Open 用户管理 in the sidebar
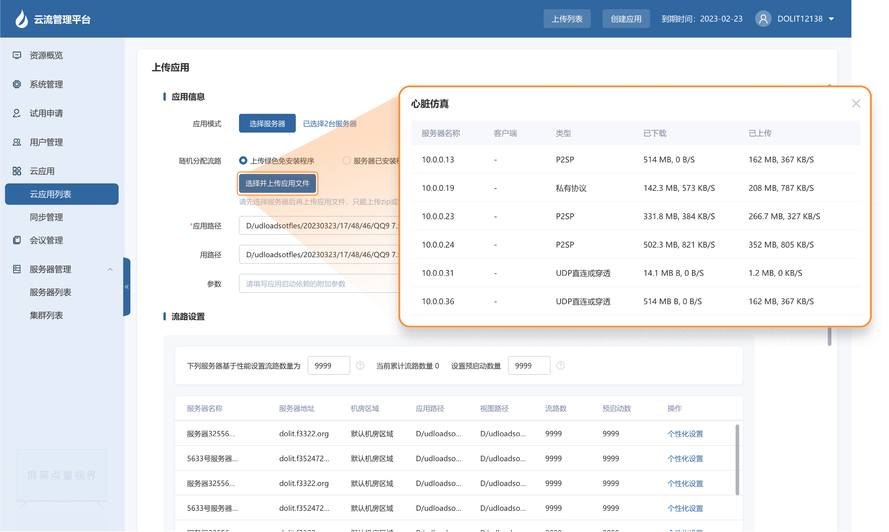 46,142
